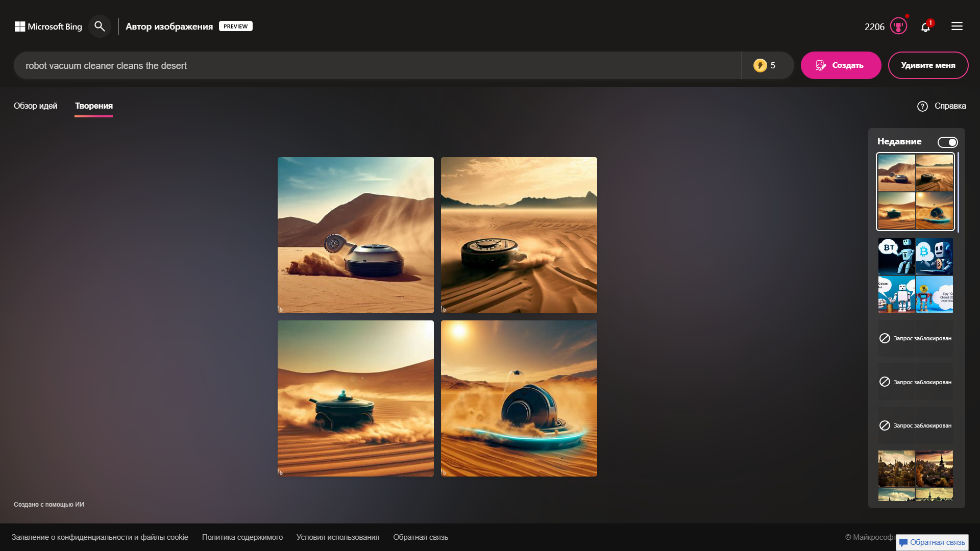Open the glowing blue ring vacuum image
Viewport: 980px width, 551px height.
519,398
